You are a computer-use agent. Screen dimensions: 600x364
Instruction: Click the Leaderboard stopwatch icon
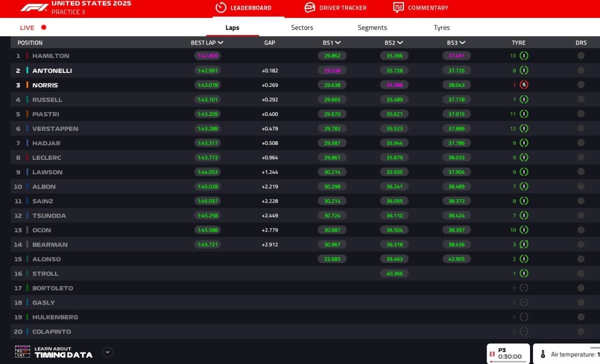tap(220, 7)
